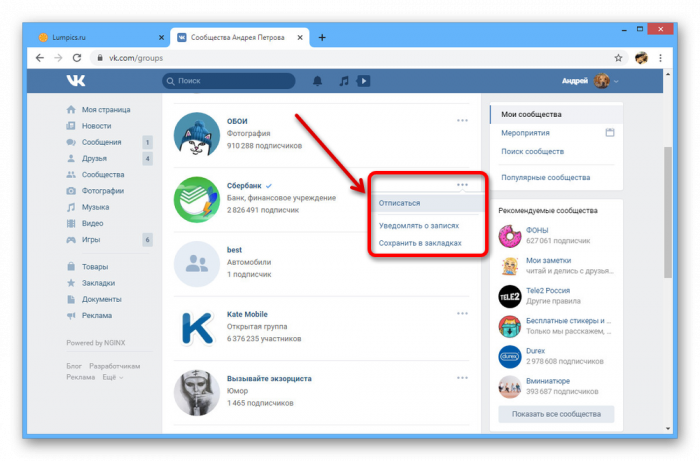Select Отписаться in the context menu
The width and height of the screenshot is (700, 461).
(400, 203)
